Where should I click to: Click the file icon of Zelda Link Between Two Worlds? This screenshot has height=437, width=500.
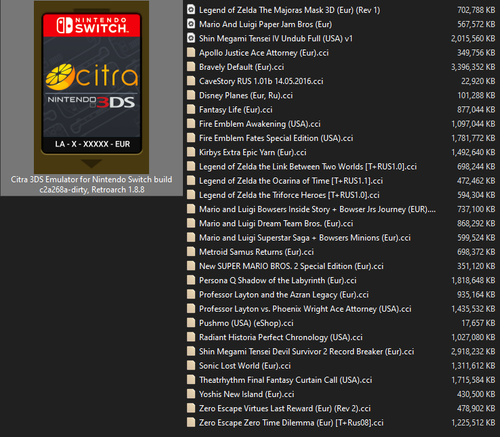(191, 166)
